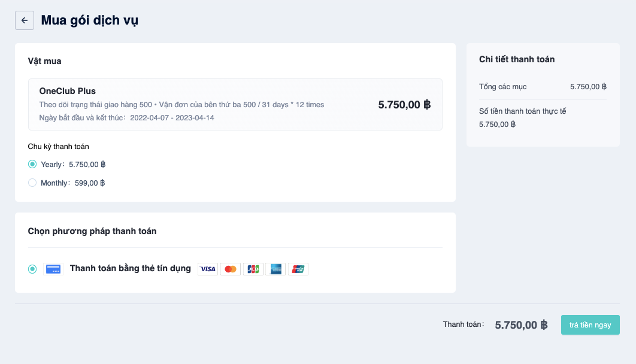Click the UnionPay card logo
Viewport: 636px width, 364px height.
(x=298, y=269)
